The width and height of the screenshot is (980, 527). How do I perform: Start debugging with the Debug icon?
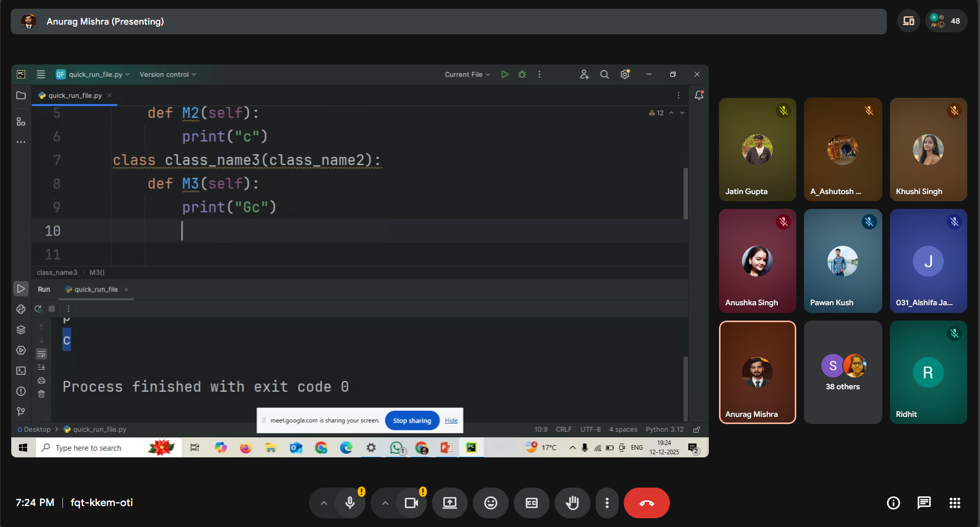pos(522,74)
